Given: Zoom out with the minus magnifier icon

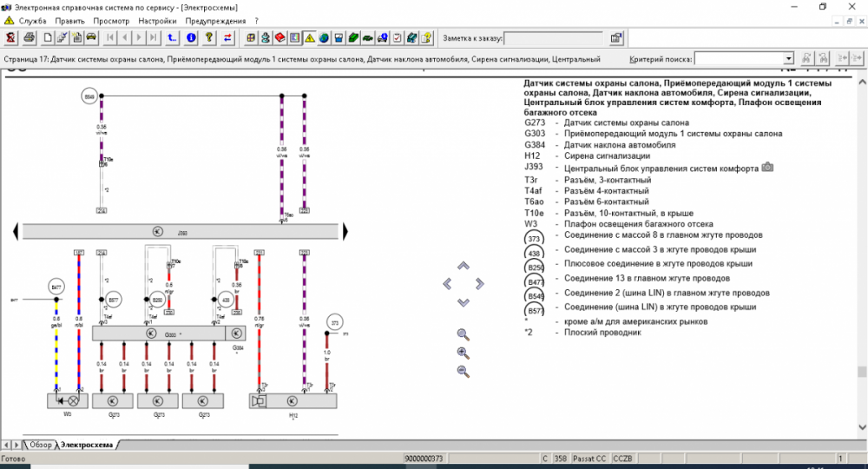Looking at the screenshot, I should click(463, 371).
